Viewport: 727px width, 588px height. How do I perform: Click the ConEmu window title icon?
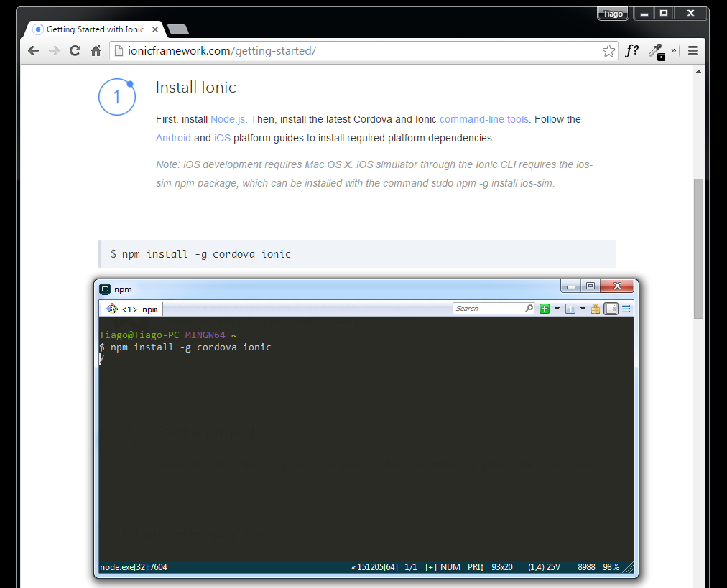point(105,289)
